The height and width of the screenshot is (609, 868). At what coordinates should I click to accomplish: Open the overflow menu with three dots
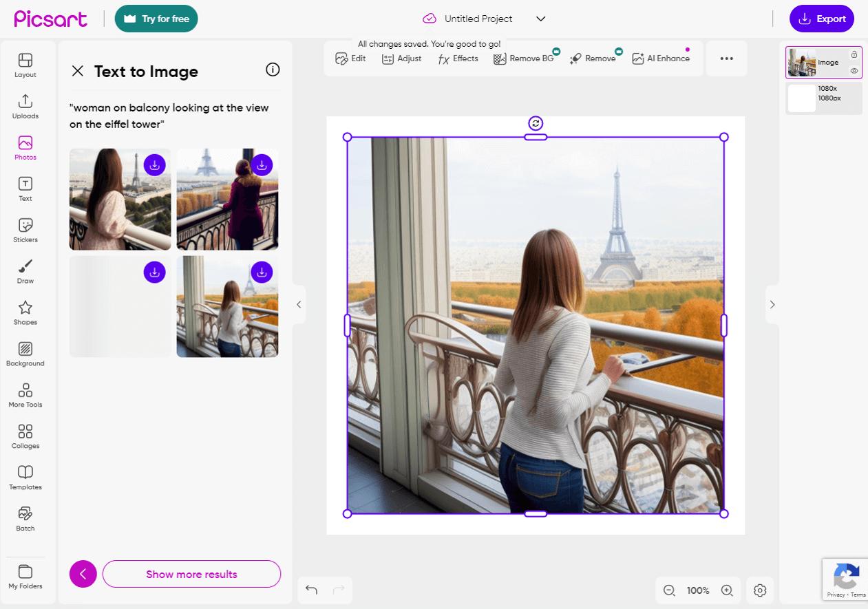[727, 58]
